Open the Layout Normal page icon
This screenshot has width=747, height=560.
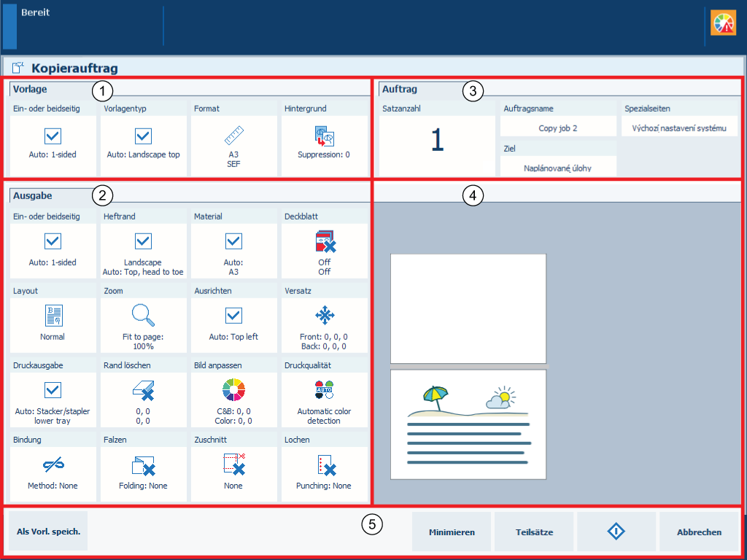point(53,316)
